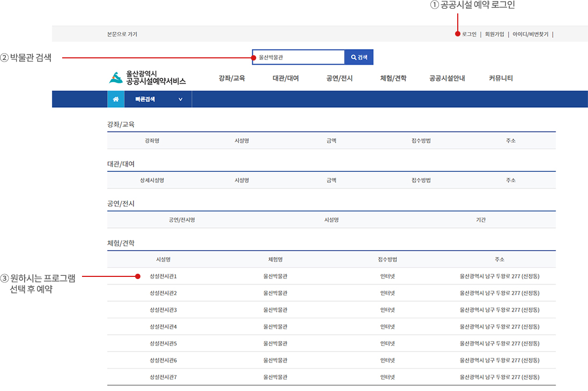Click 인터넷 in the 상설전시관7 row

(388, 377)
